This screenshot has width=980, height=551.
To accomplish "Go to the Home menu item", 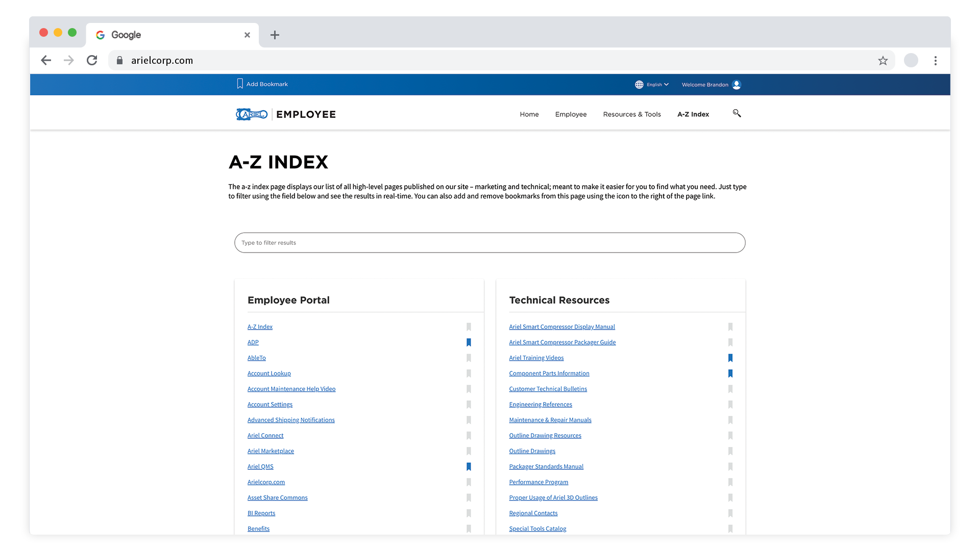I will pos(529,114).
